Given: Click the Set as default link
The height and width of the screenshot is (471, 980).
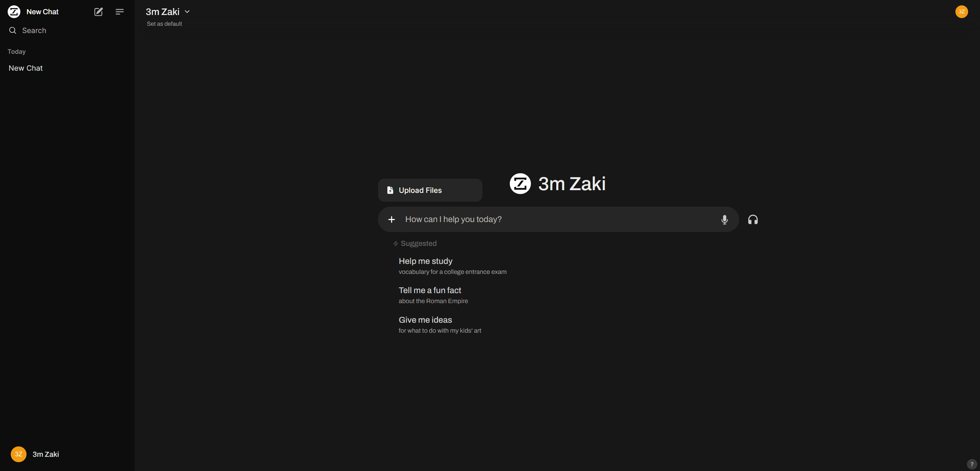Looking at the screenshot, I should [x=164, y=24].
